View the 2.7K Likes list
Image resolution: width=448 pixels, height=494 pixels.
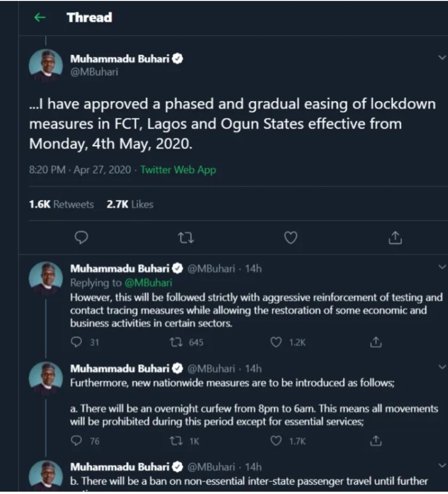tap(130, 204)
